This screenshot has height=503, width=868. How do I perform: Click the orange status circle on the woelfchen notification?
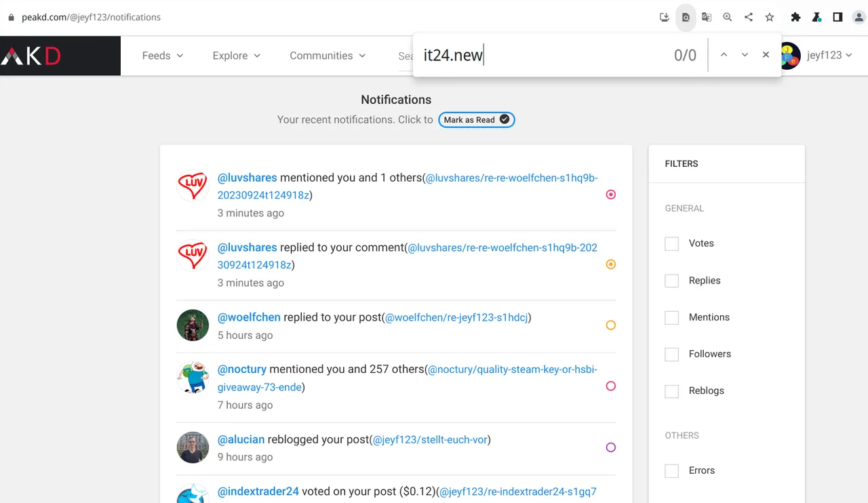tap(611, 325)
